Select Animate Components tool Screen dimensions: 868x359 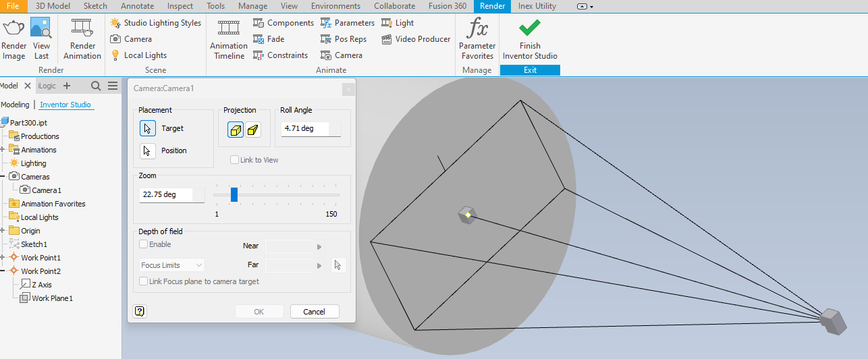click(x=283, y=23)
